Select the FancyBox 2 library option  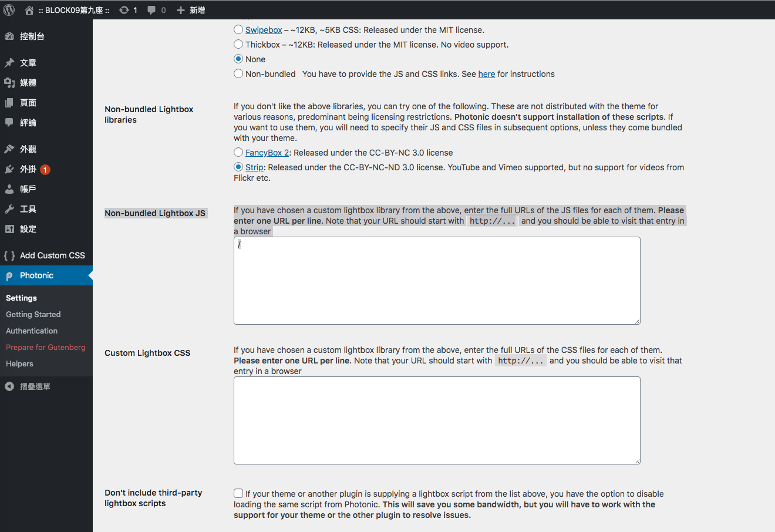(x=238, y=152)
